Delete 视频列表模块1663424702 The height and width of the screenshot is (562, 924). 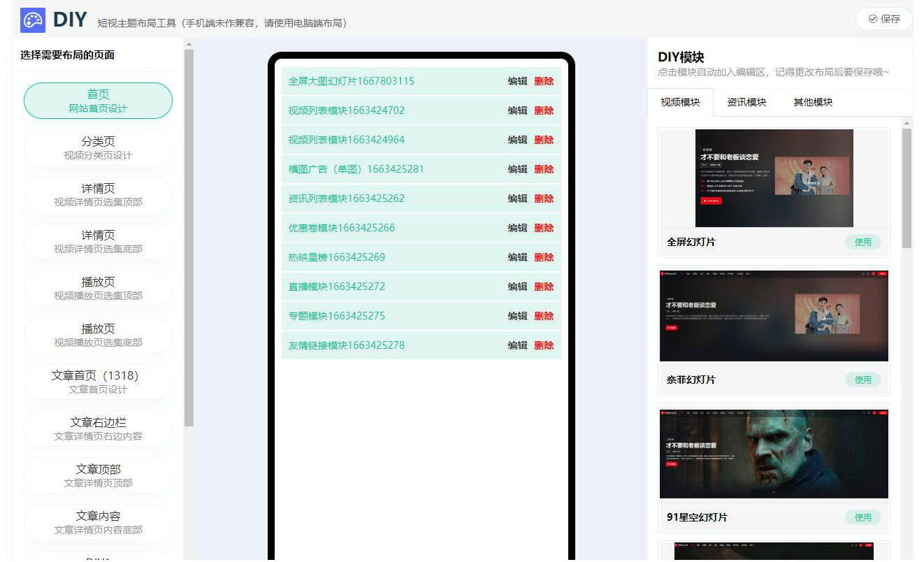(544, 110)
